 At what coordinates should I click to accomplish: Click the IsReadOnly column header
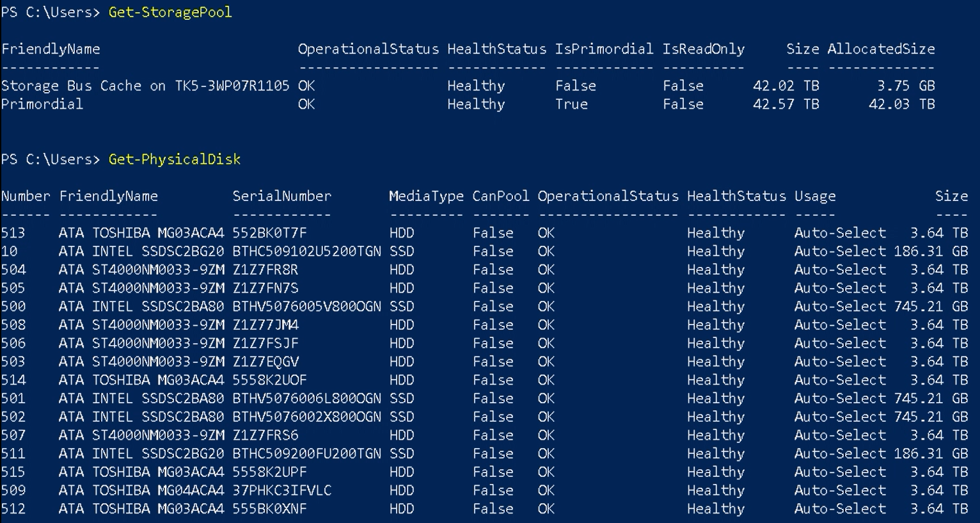(x=703, y=49)
